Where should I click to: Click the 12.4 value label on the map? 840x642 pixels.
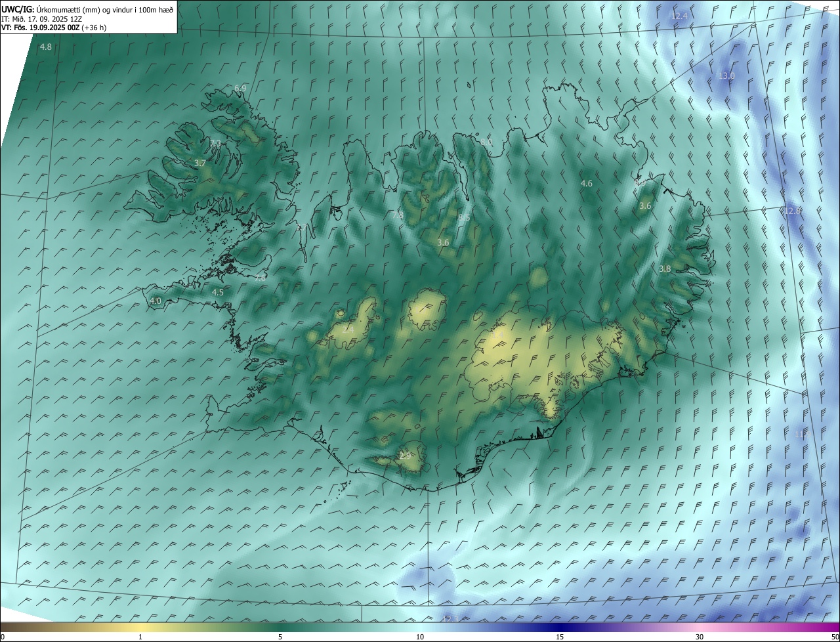pyautogui.click(x=679, y=16)
